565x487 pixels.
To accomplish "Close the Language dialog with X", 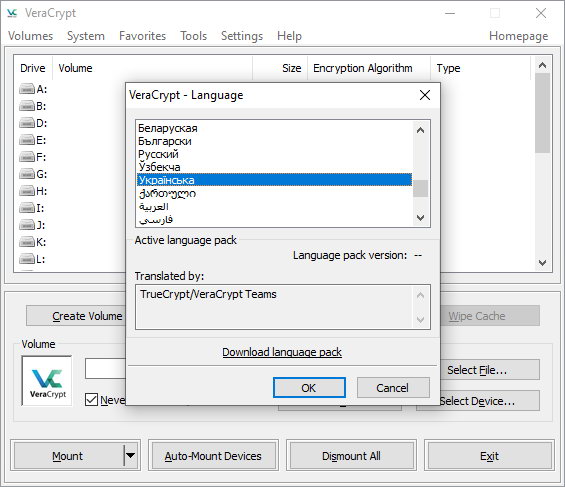I will pyautogui.click(x=425, y=95).
